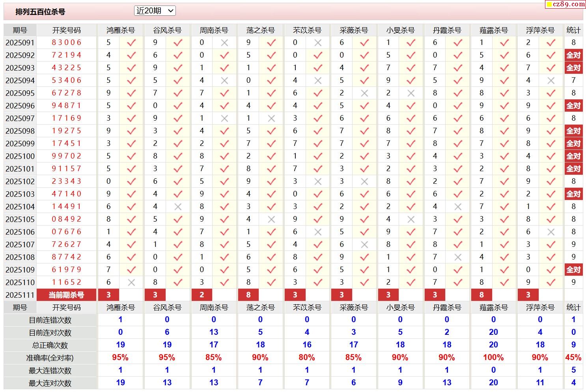This screenshot has height=392, width=586.
Task: Select red kill number 2 under 周南杀号
Action: point(202,295)
